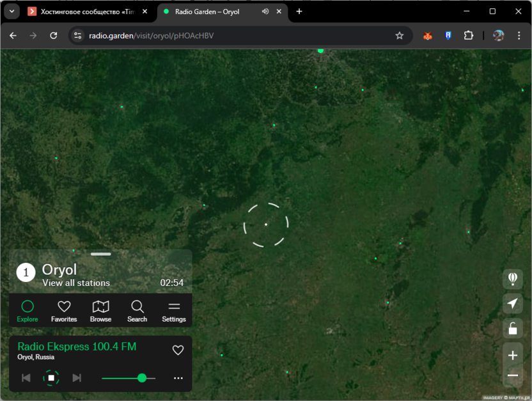Favorite Radio Ekspress with heart icon
Screen dimensions: 532x401
(x=178, y=350)
